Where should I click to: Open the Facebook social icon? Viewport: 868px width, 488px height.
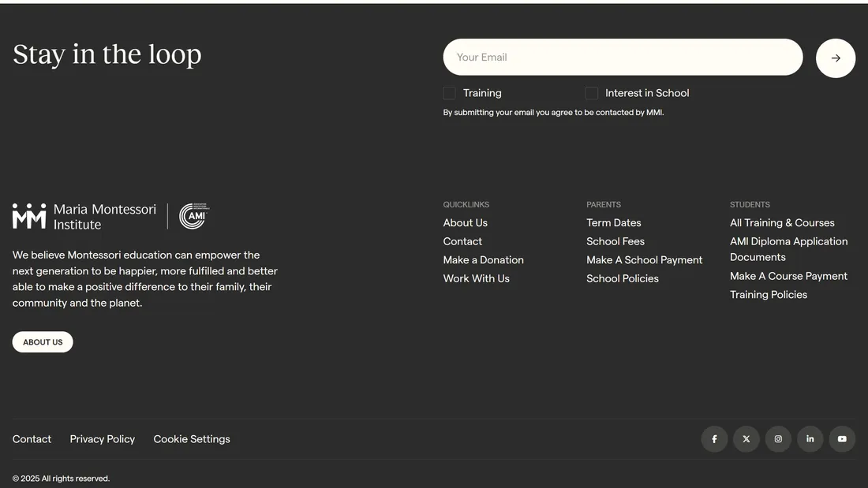714,439
